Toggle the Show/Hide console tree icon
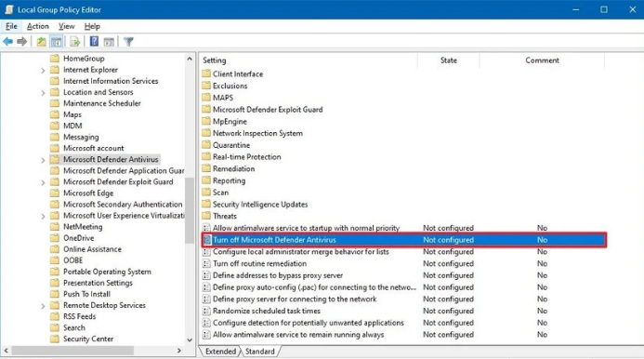The width and height of the screenshot is (644, 359). tap(57, 42)
